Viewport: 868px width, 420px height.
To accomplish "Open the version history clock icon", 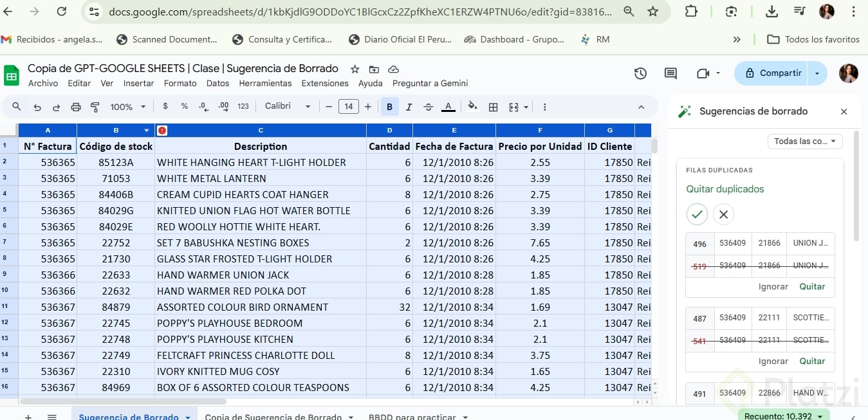I will (x=640, y=73).
